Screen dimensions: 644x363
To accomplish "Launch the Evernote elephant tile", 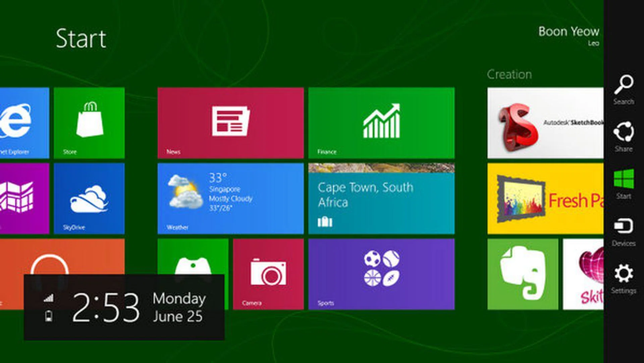I will click(x=523, y=274).
